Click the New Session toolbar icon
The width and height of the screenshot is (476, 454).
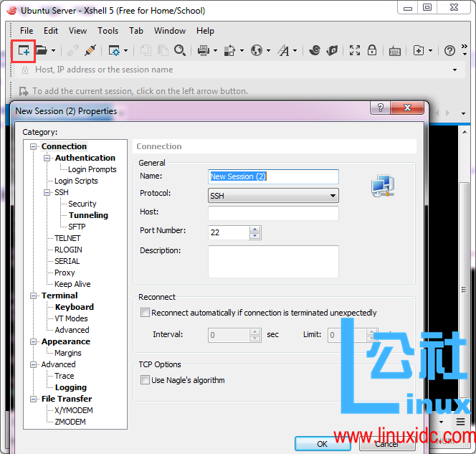[24, 51]
